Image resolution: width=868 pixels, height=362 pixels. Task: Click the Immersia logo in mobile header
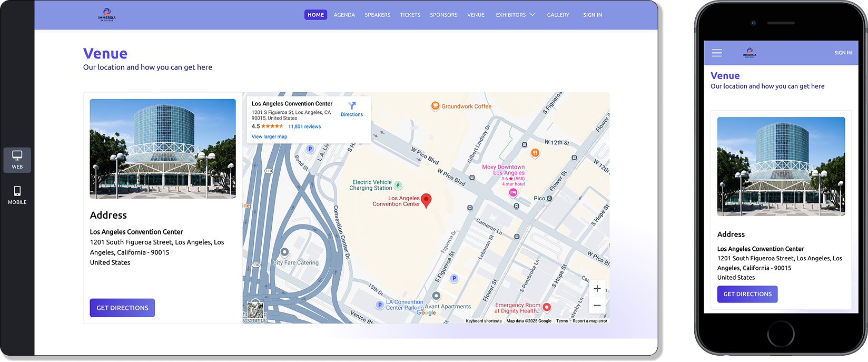click(x=749, y=53)
